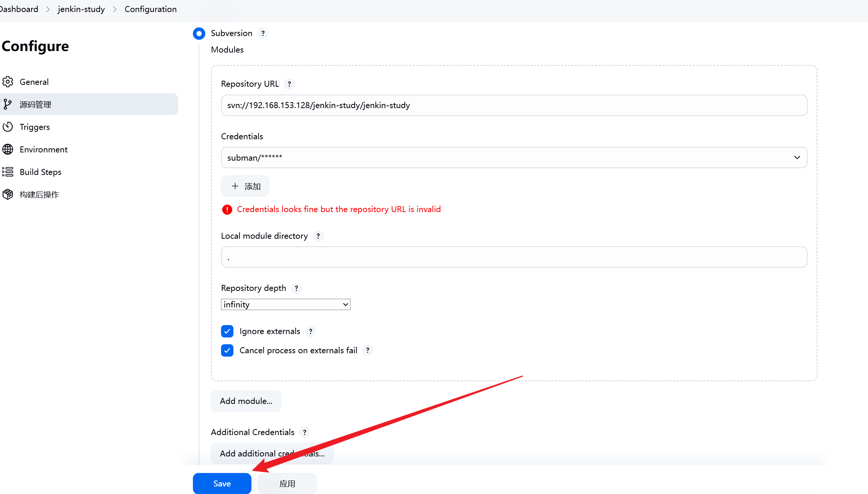
Task: Click the 应用 apply button
Action: click(x=287, y=483)
